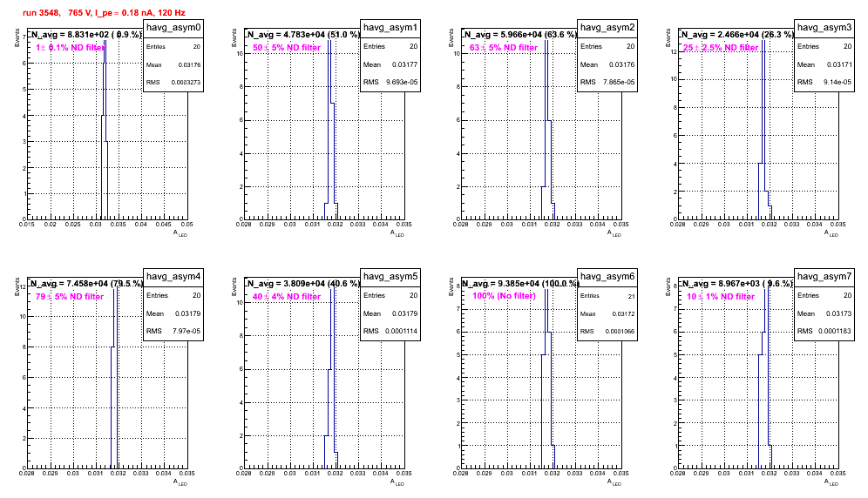Select the magenta 40± 4% ND filter label
Screen dimensions: 868x498
287,297
